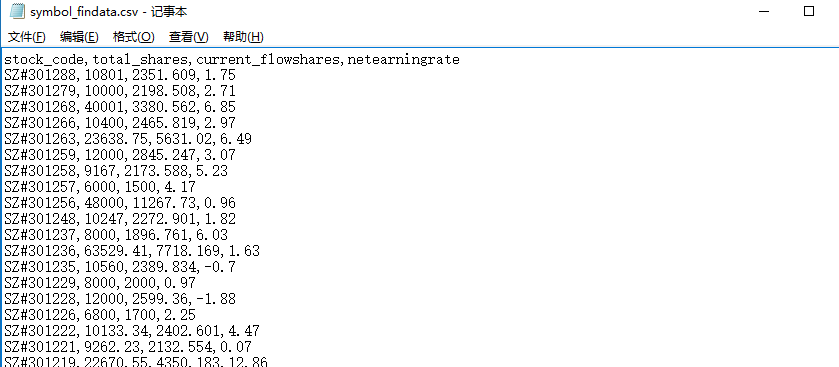Screen dimensions: 839x367
Task: Place cursor in the stock_code header line
Action: click(232, 59)
